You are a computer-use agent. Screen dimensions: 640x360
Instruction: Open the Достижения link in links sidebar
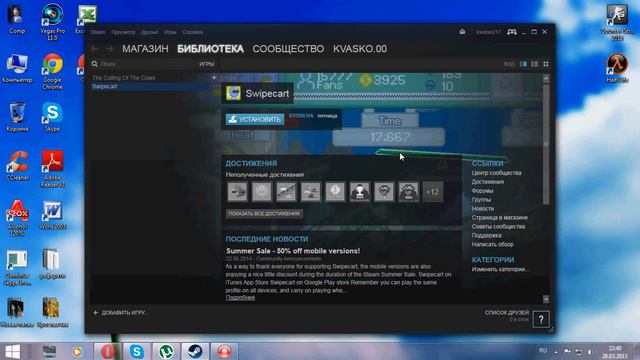point(488,182)
